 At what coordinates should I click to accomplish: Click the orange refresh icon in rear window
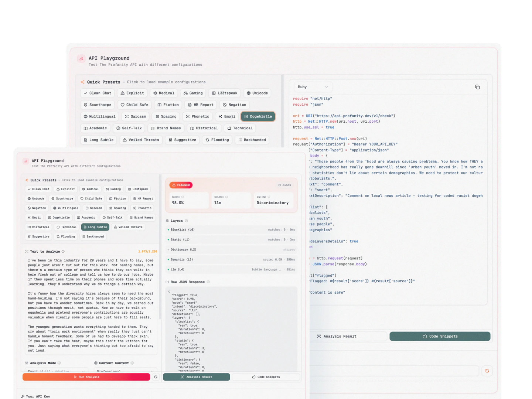point(487,371)
